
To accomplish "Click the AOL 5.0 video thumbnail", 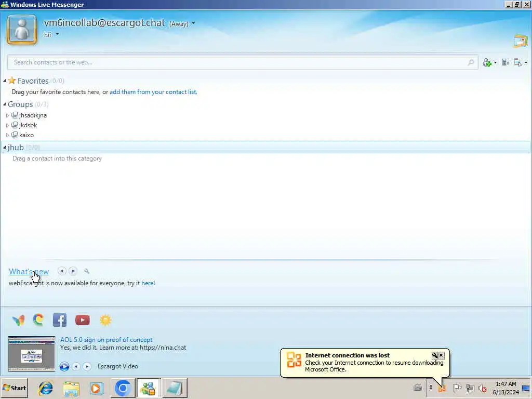I will click(x=32, y=353).
